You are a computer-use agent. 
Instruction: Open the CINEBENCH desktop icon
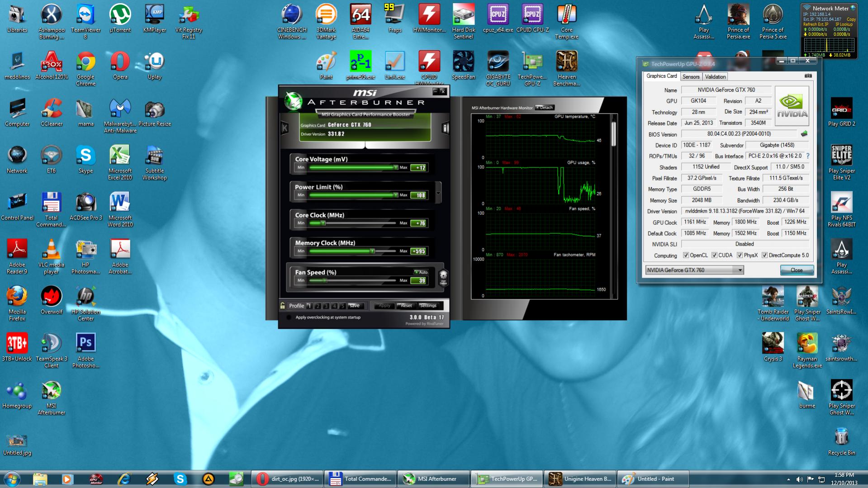(292, 21)
